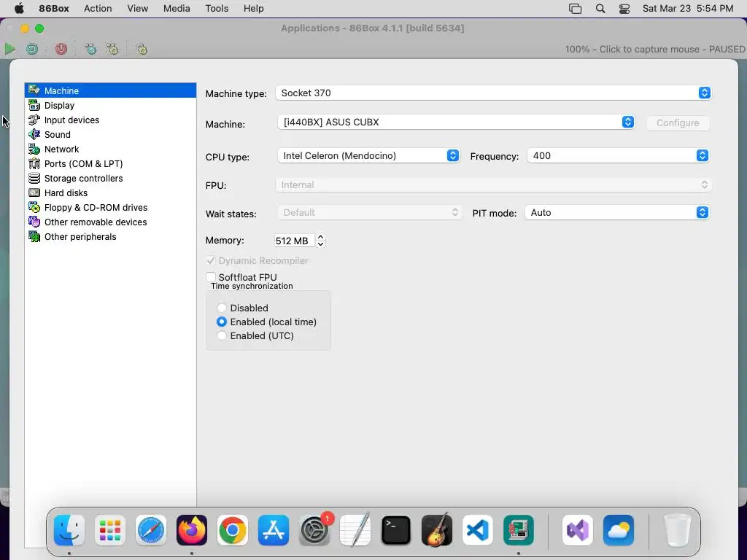Open the Storage controllers category

coord(111,178)
